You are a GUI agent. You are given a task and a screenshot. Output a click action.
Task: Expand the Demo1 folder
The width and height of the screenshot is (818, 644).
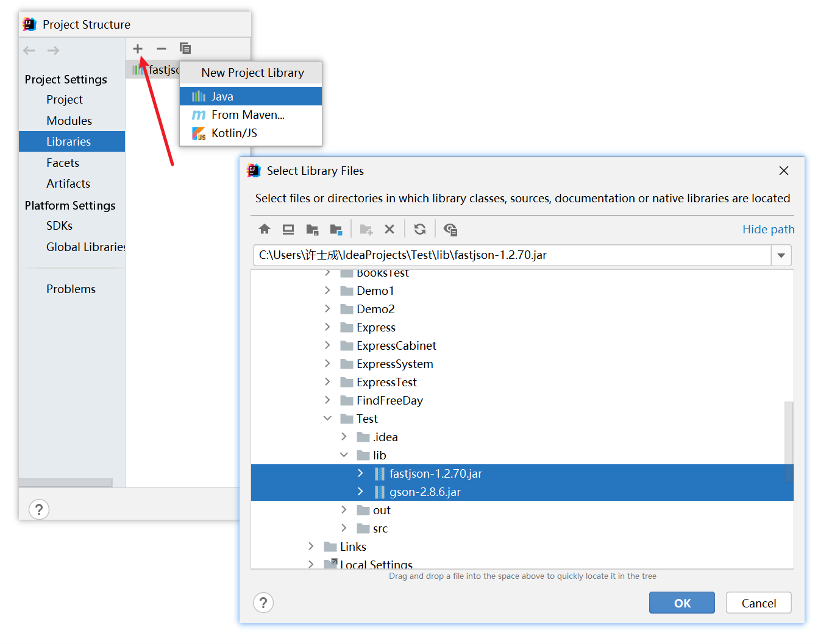[x=327, y=291]
